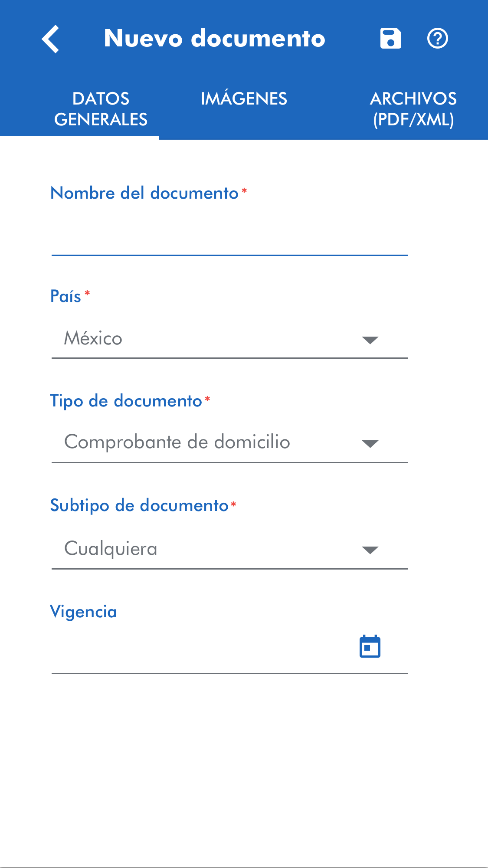This screenshot has width=488, height=868.
Task: Expand the País dropdown arrow
Action: pos(370,340)
